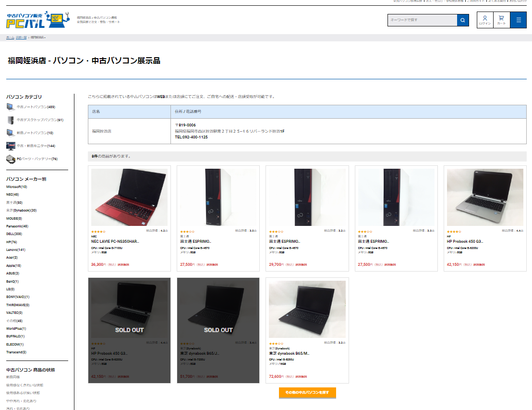Click the magnifier search button
Viewport: 532px width, 410px height.
(x=462, y=20)
